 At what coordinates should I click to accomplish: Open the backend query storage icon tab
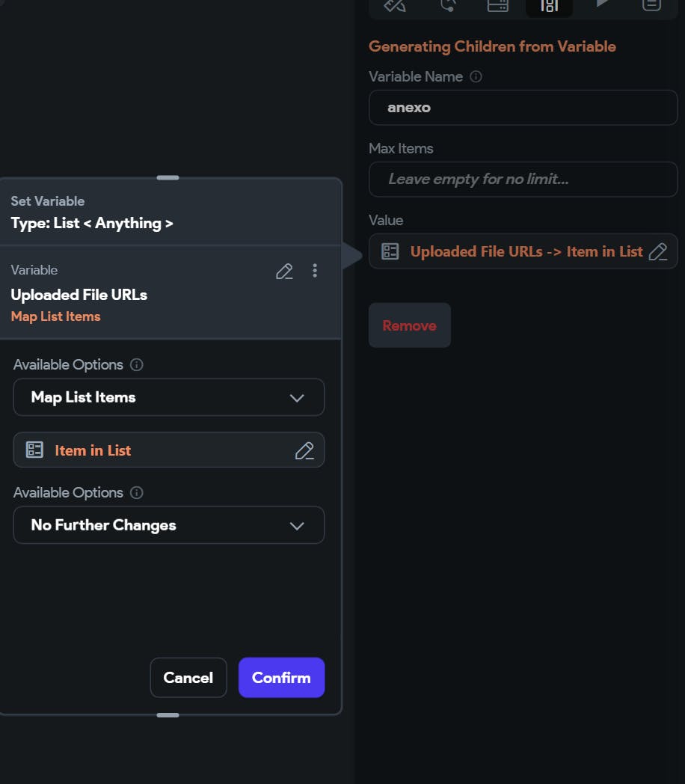tap(497, 4)
